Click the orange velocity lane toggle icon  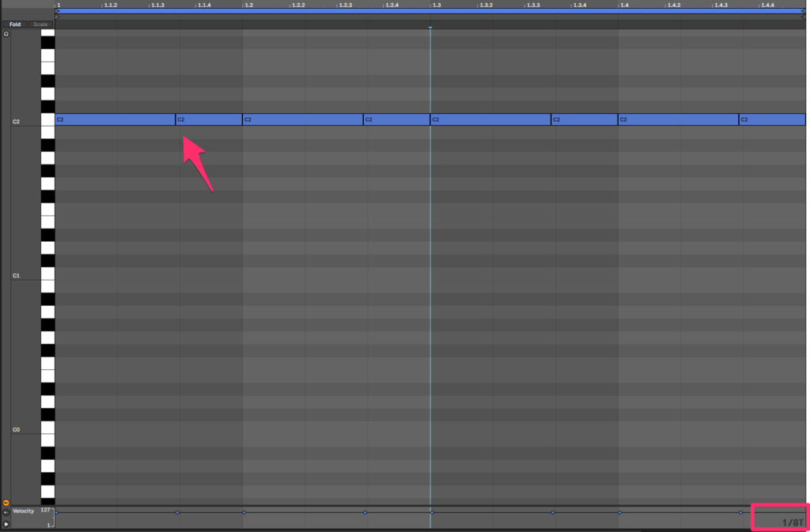[x=6, y=503]
